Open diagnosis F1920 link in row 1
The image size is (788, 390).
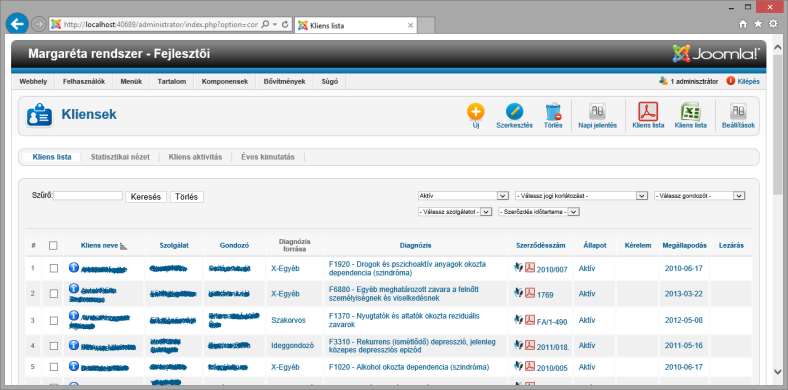408,268
